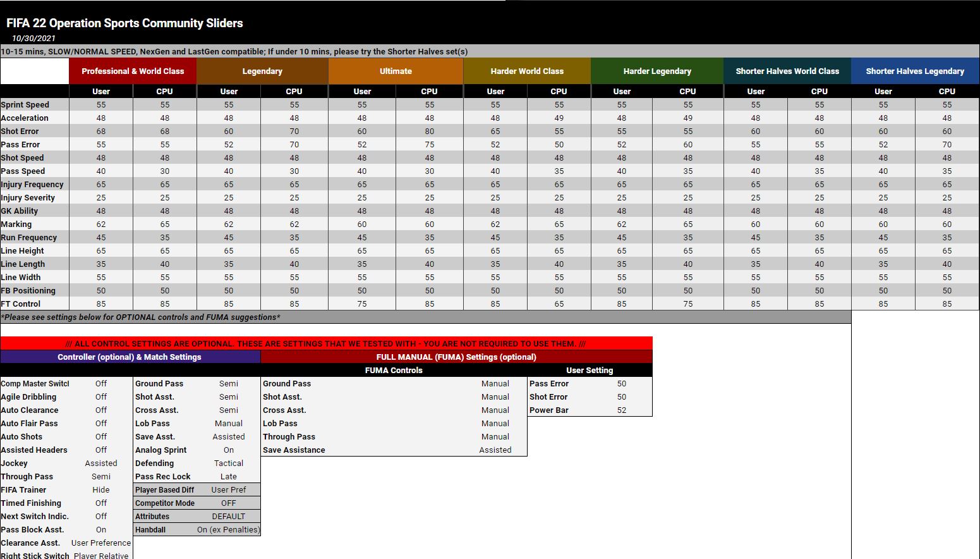Select the slider table 'Shot Error' row label
Screen dimensions: 980x559
[x=20, y=132]
